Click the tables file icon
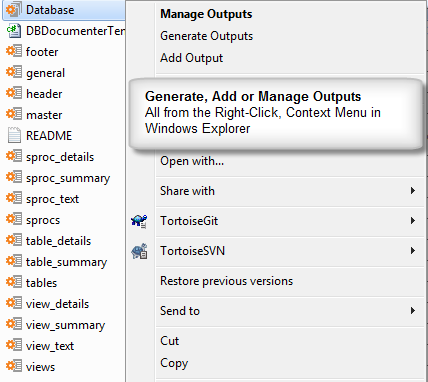The width and height of the screenshot is (428, 382). (x=14, y=283)
